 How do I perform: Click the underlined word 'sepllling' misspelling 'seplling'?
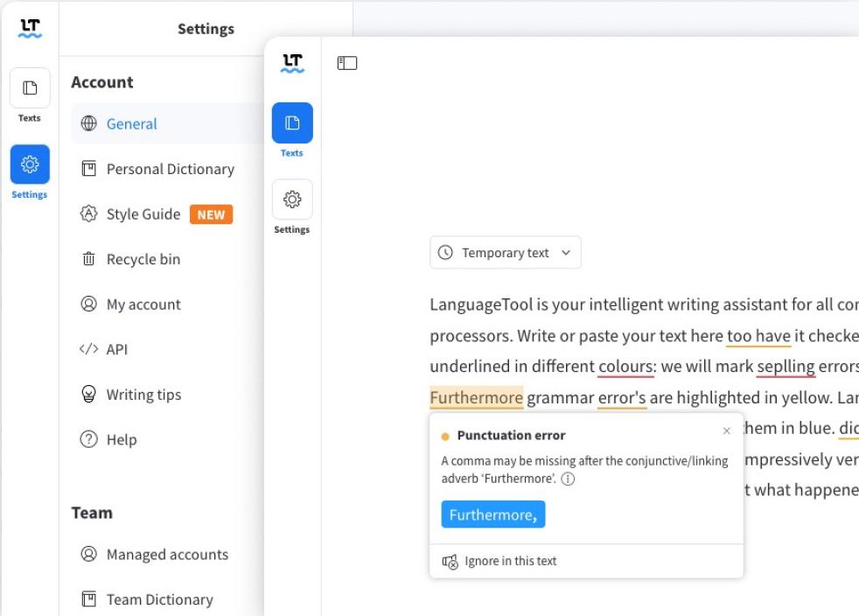786,366
